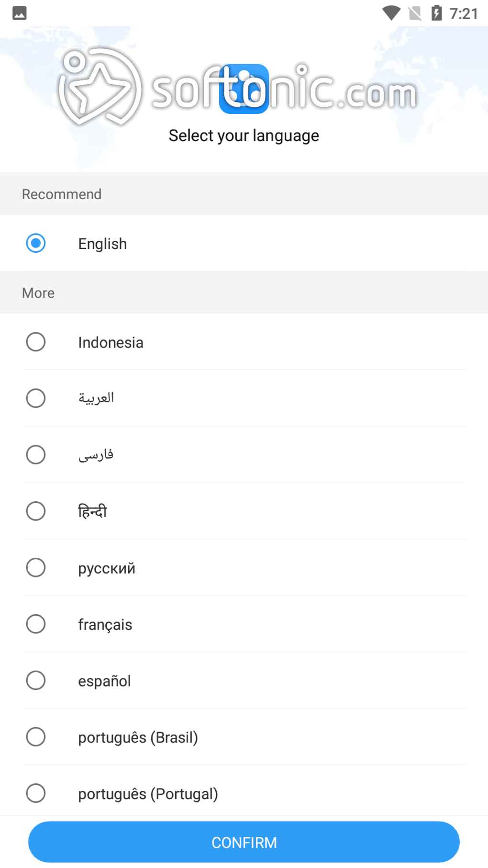Select the Arabic language radio button
Viewport: 488px width, 868px height.
(x=36, y=398)
